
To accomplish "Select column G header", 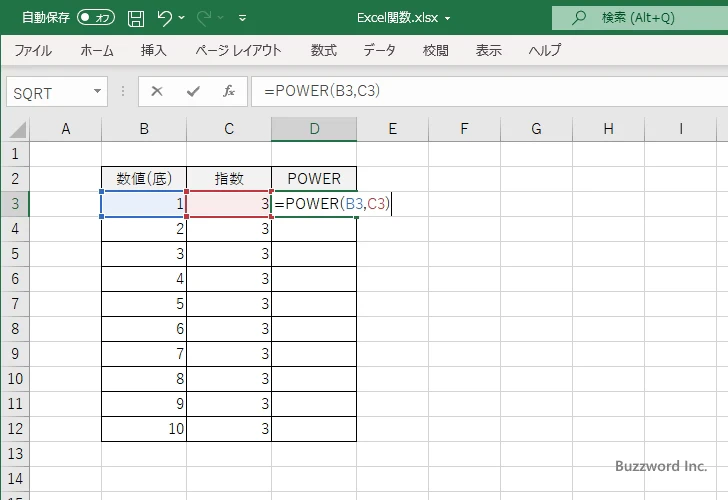I will tap(536, 129).
